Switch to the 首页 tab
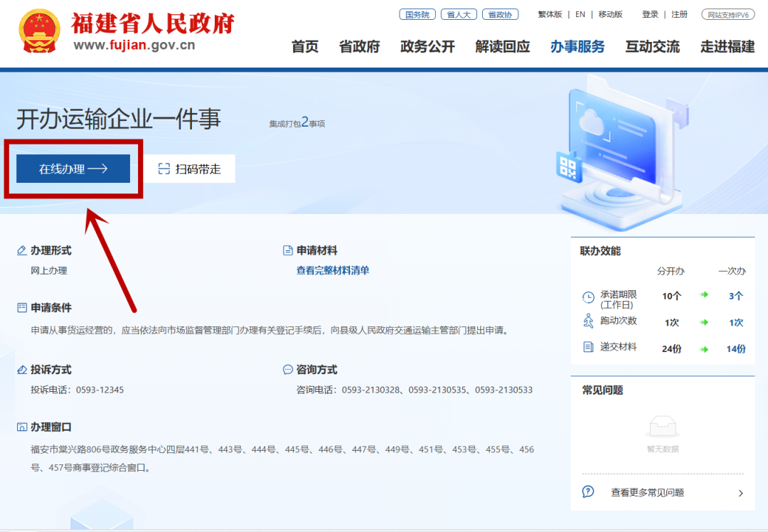This screenshot has height=532, width=768. point(304,46)
